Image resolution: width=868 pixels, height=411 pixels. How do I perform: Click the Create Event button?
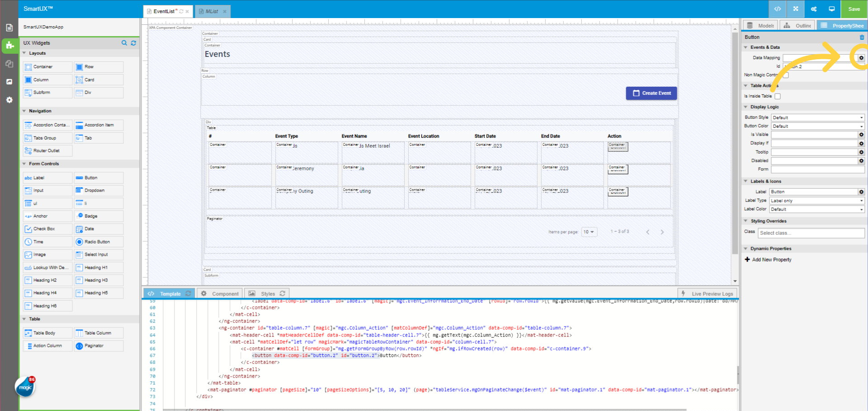[651, 93]
